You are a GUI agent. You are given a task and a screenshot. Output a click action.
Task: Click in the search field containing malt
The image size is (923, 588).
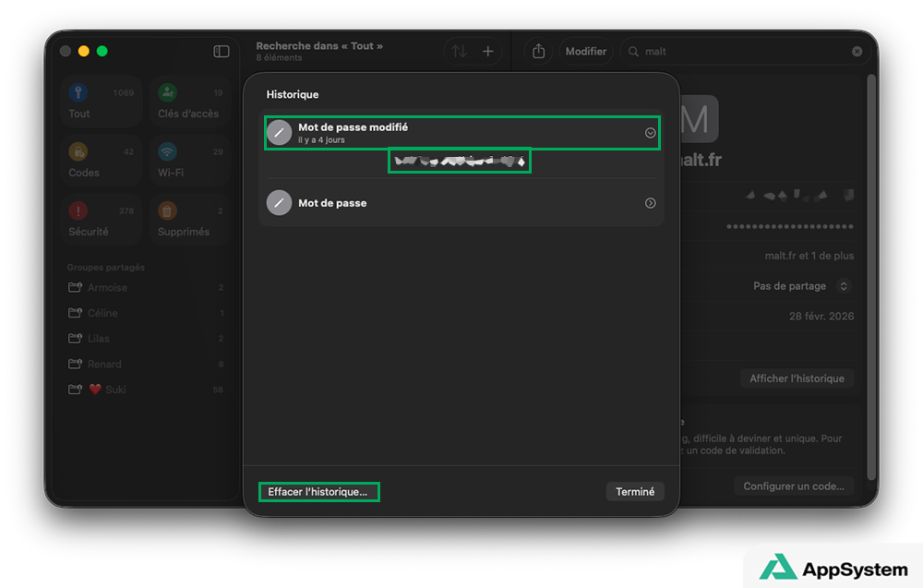point(738,52)
